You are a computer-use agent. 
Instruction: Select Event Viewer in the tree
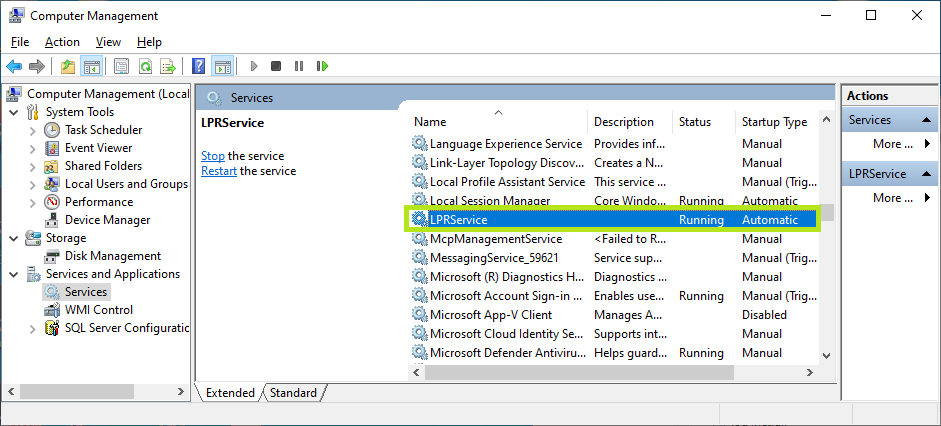coord(98,148)
